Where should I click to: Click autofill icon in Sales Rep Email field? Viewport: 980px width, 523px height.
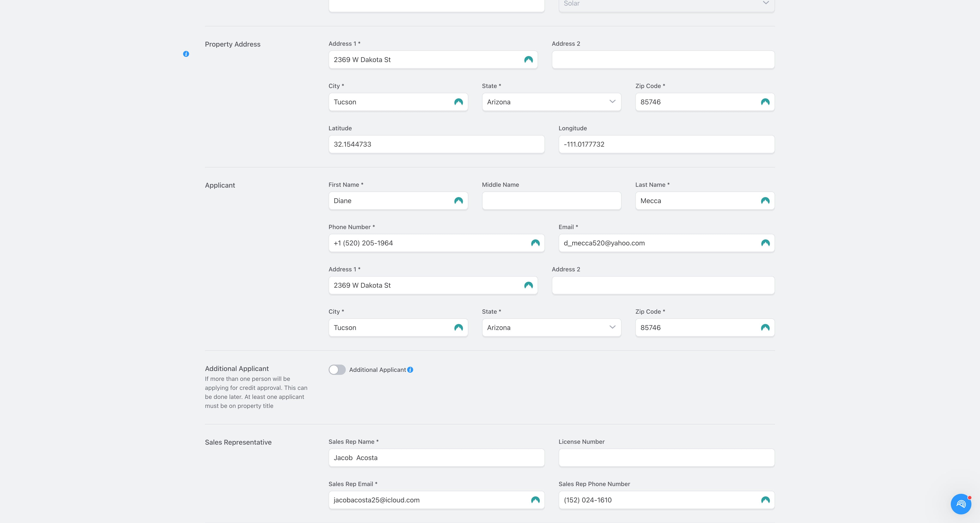[x=535, y=500]
